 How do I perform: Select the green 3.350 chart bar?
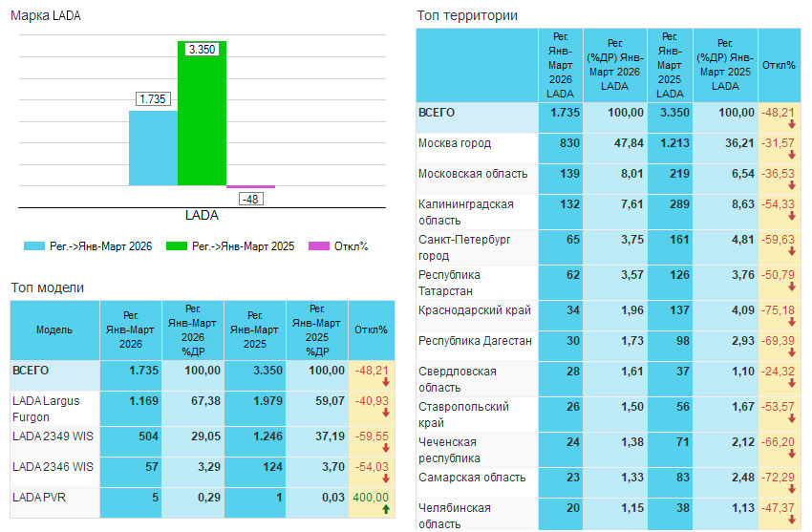pyautogui.click(x=202, y=113)
